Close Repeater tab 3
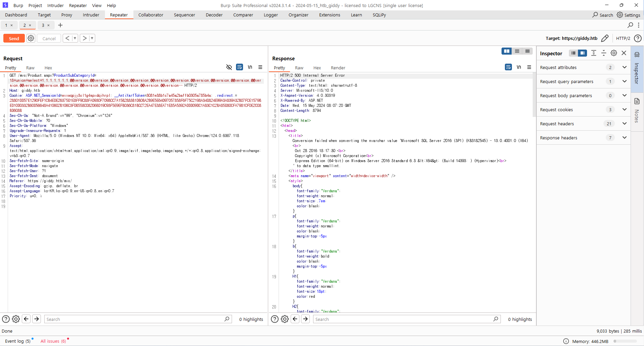 coord(48,25)
